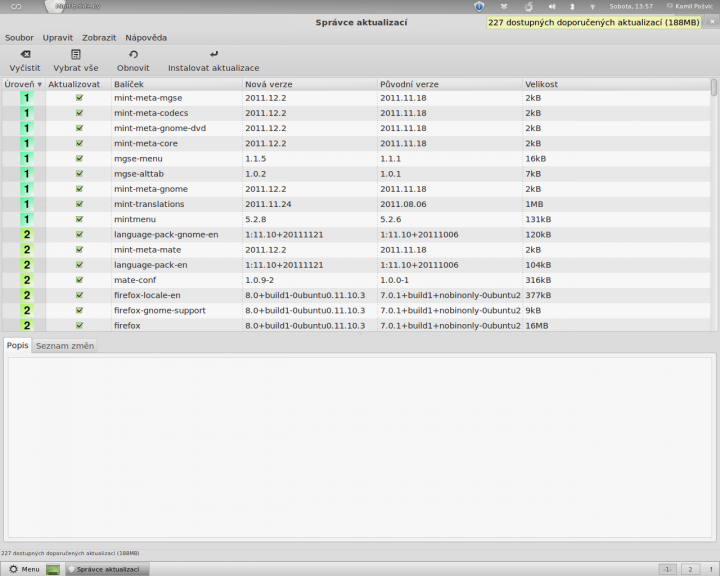Click level 1 badge for mintmenu

point(27,219)
